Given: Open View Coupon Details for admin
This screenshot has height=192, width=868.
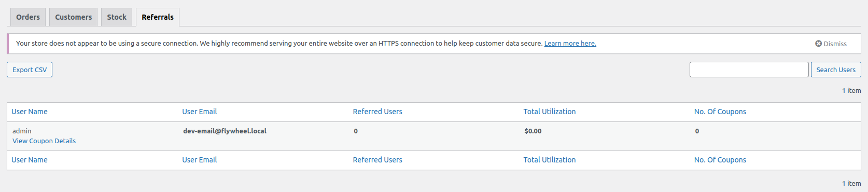Looking at the screenshot, I should (x=44, y=141).
